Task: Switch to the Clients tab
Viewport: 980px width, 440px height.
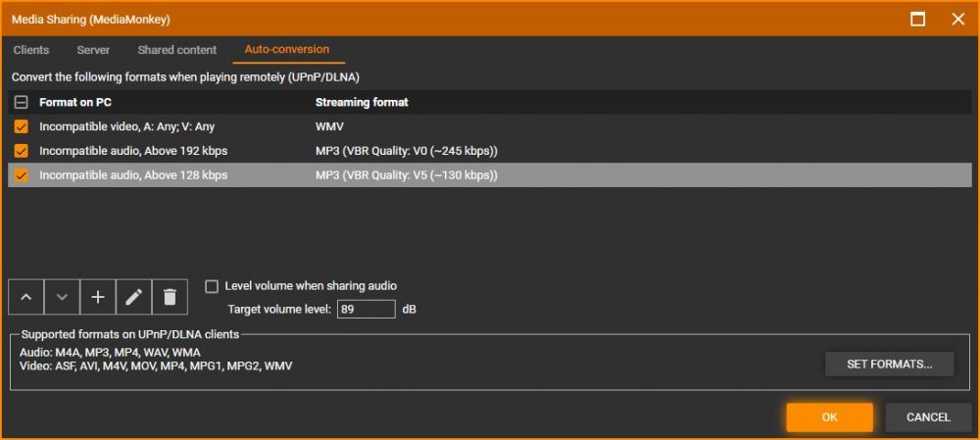Action: tap(31, 50)
